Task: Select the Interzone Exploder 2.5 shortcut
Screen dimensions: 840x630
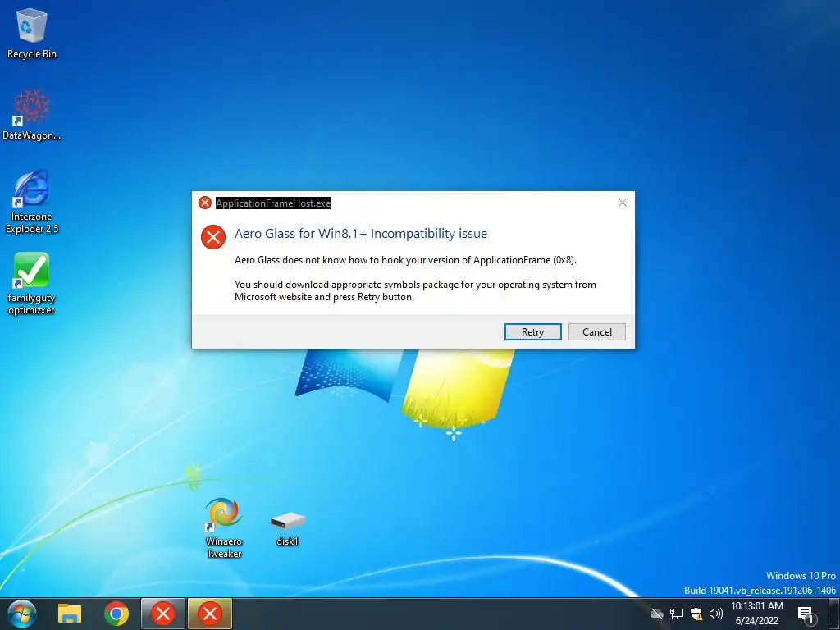Action: point(32,202)
